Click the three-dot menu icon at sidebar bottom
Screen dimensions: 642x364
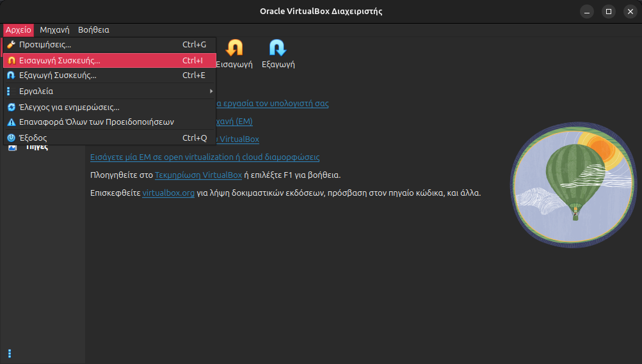click(10, 354)
